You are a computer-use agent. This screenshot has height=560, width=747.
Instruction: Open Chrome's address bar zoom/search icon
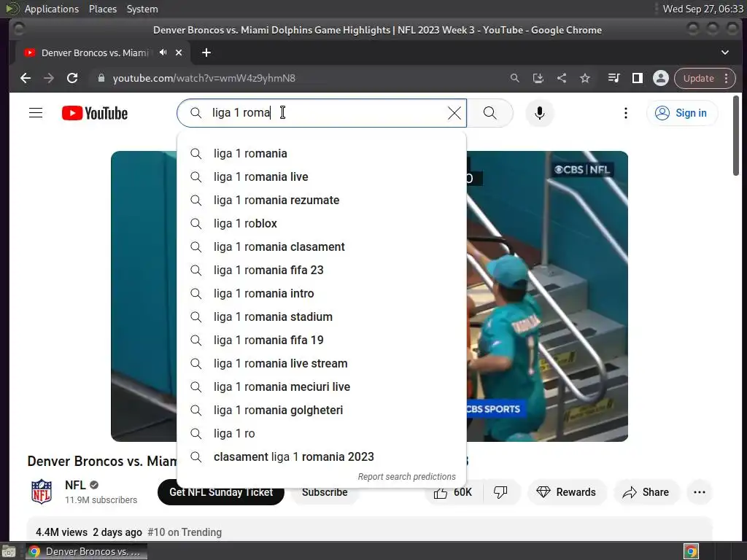pos(514,78)
